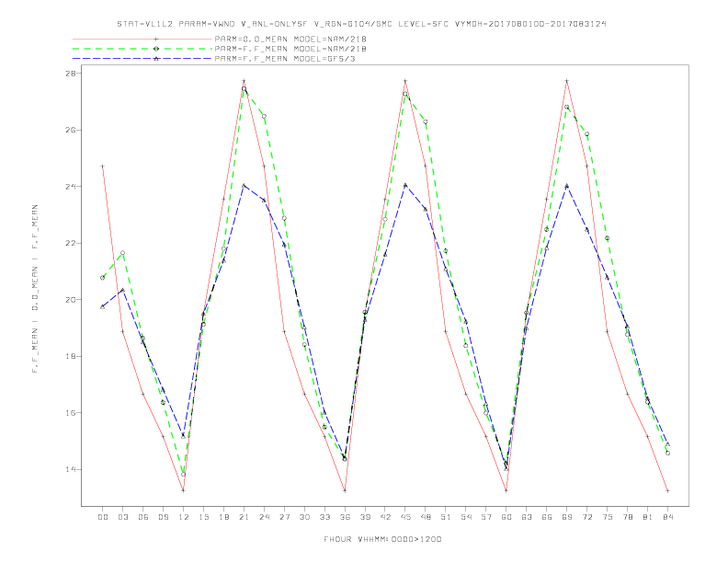Click x-axis tick label 21
Image resolution: width=728 pixels, height=563 pixels.
[244, 517]
